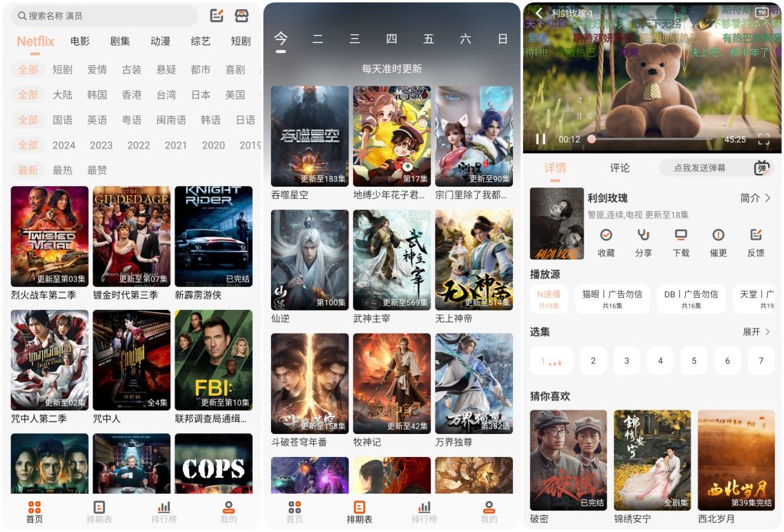Pause the video with the pause button
784x532 pixels.
pyautogui.click(x=541, y=139)
